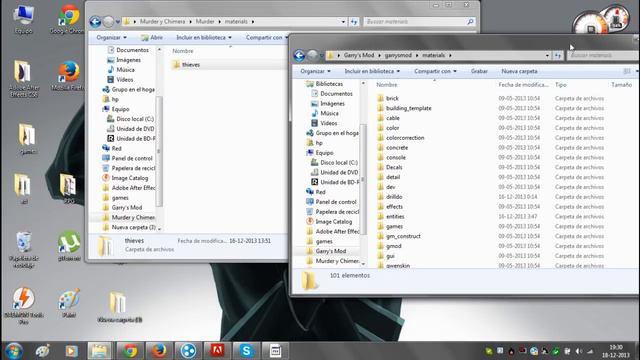Expand the arrow after materials in the Garry's Mod breadcrumb

(450, 56)
